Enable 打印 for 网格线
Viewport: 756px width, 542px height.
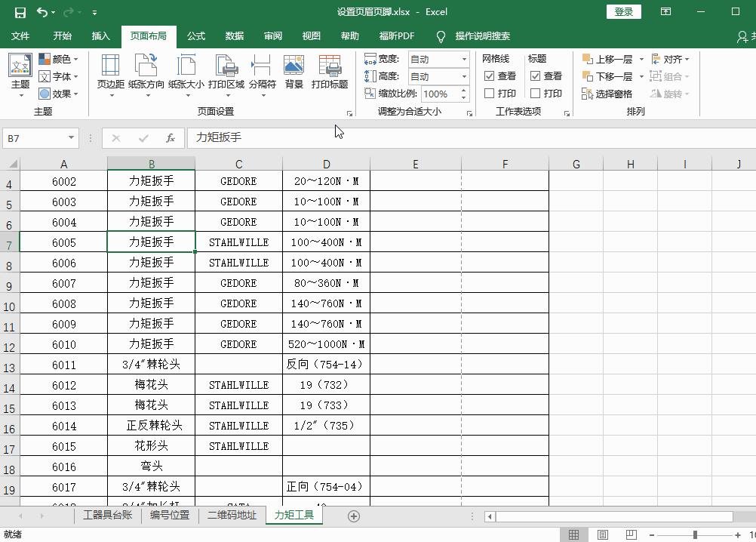point(492,93)
